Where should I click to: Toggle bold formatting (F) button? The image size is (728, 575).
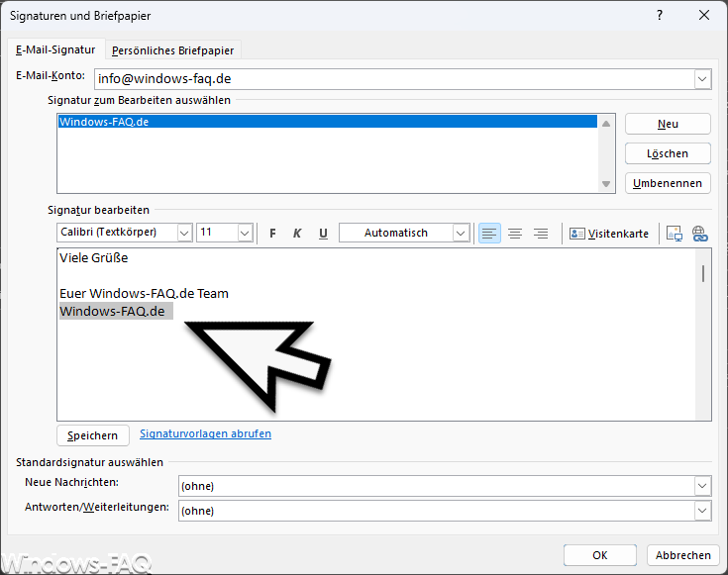point(272,233)
